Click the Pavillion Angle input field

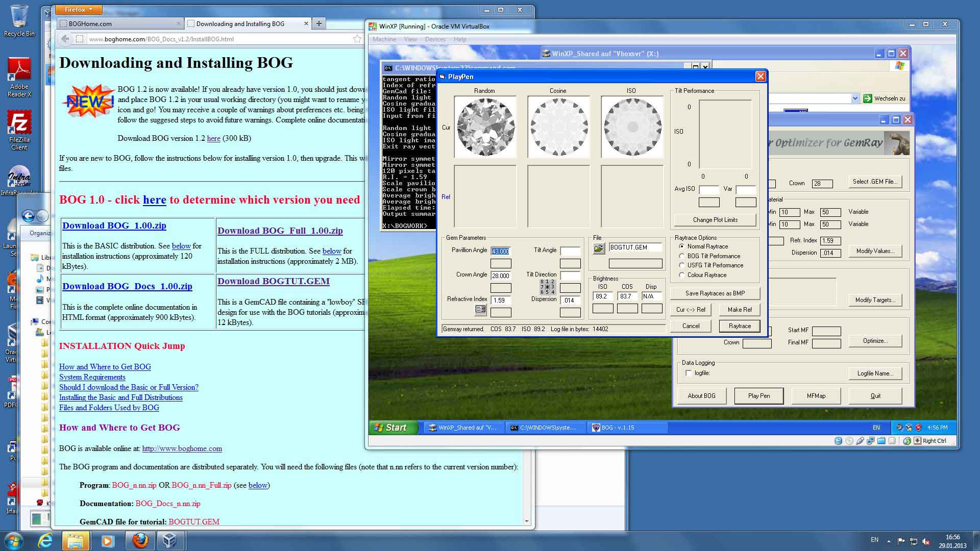coord(501,251)
